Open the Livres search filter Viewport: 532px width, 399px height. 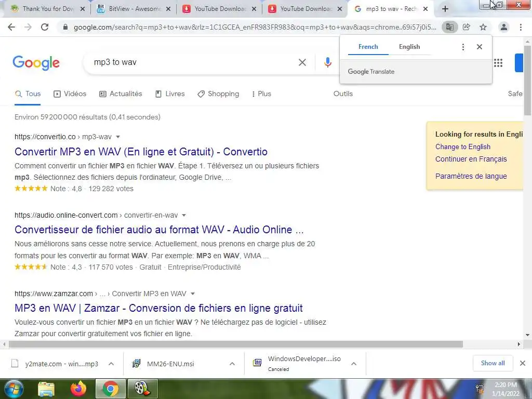tap(170, 94)
